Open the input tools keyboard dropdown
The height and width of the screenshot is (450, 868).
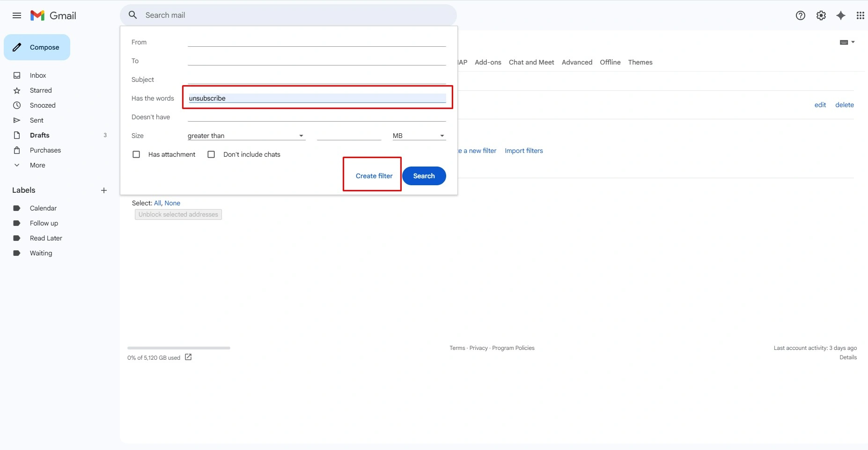pyautogui.click(x=847, y=42)
